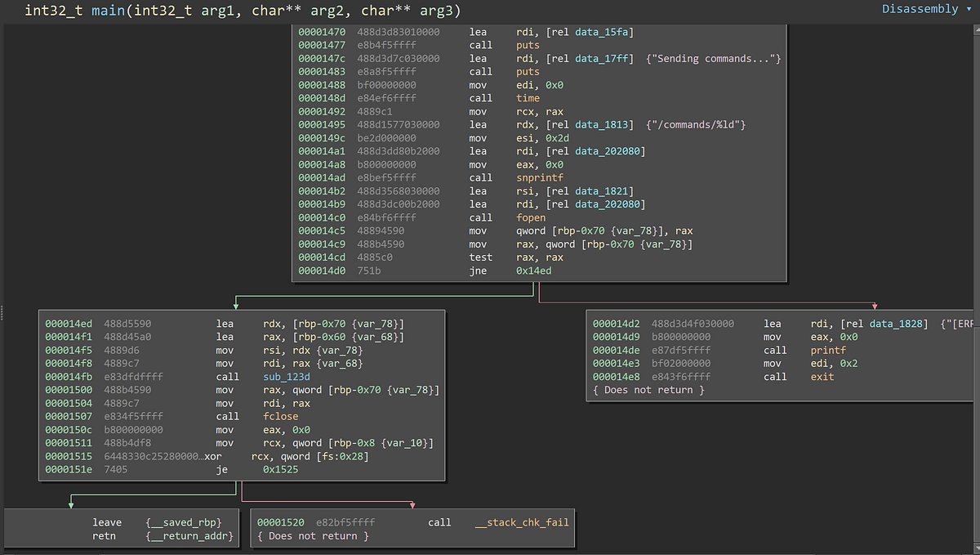
Task: Click data_202080 in the lea at 000014b9
Action: pos(608,204)
